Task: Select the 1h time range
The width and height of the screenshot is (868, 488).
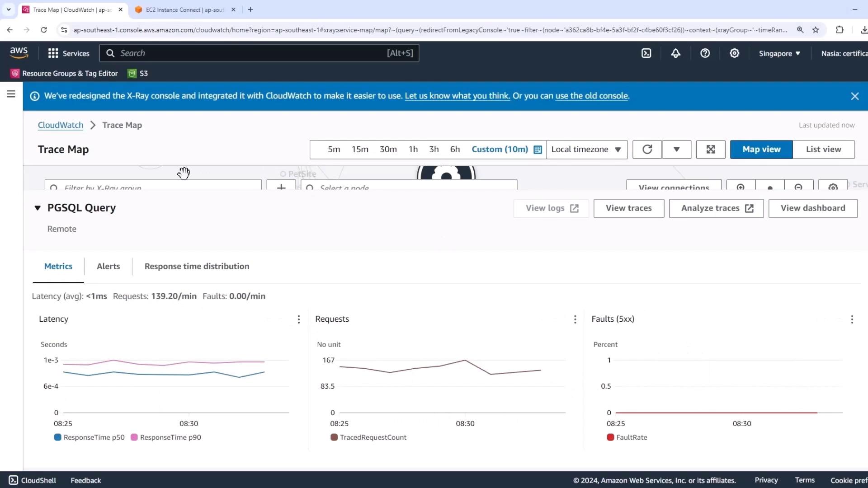Action: click(413, 150)
